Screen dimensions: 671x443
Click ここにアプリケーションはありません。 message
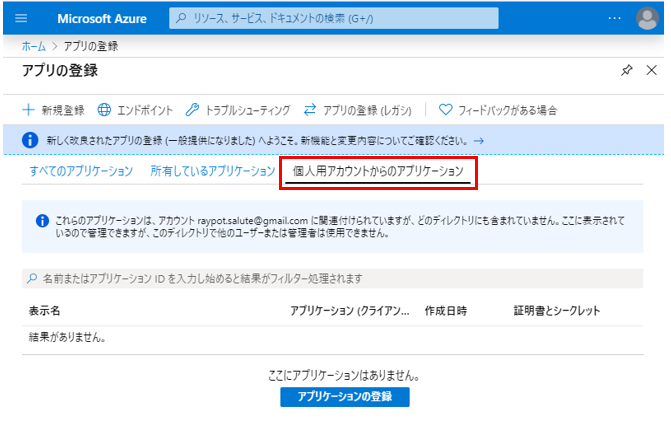click(344, 375)
